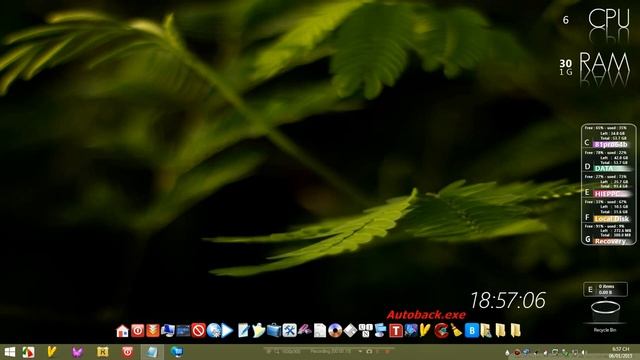
Task: Open drive E HIEPPC in disk gadget
Action: (x=608, y=185)
